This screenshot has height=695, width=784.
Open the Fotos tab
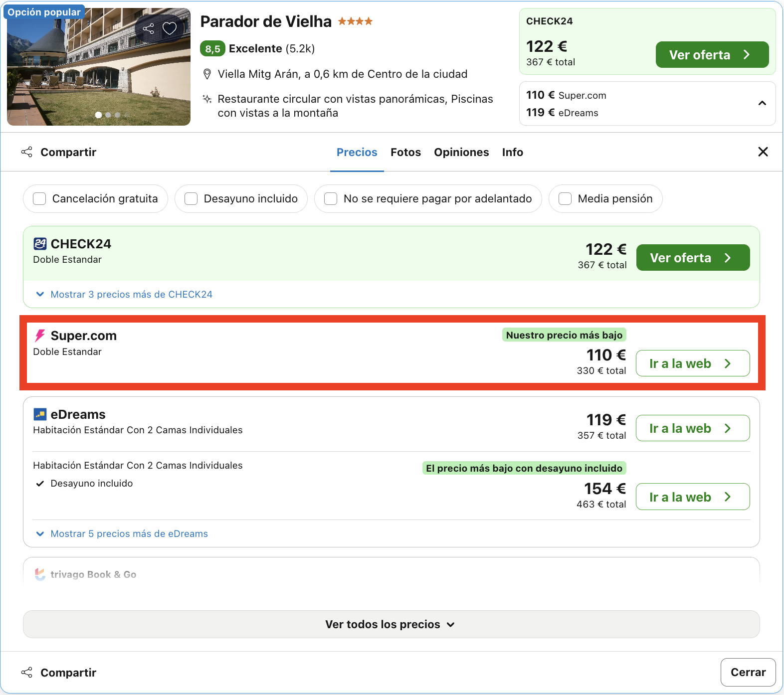click(x=406, y=152)
